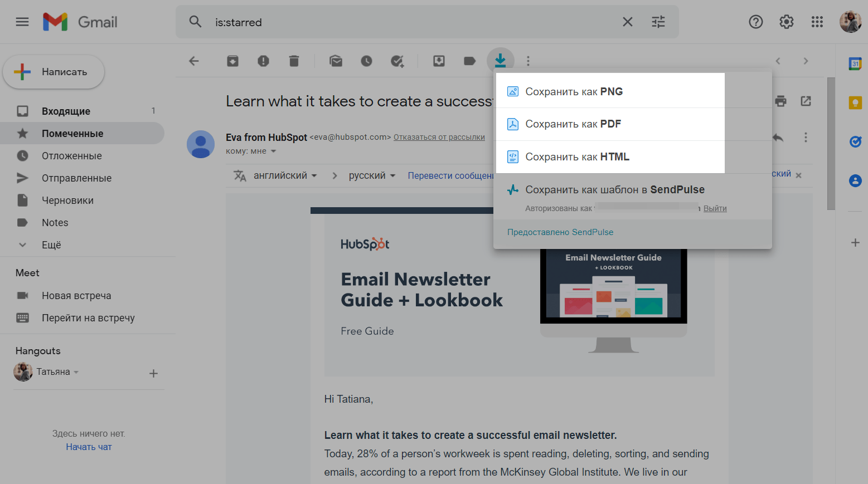Image resolution: width=868 pixels, height=484 pixels.
Task: Click the Email Newsletter Guide monitor image
Action: pyautogui.click(x=613, y=301)
